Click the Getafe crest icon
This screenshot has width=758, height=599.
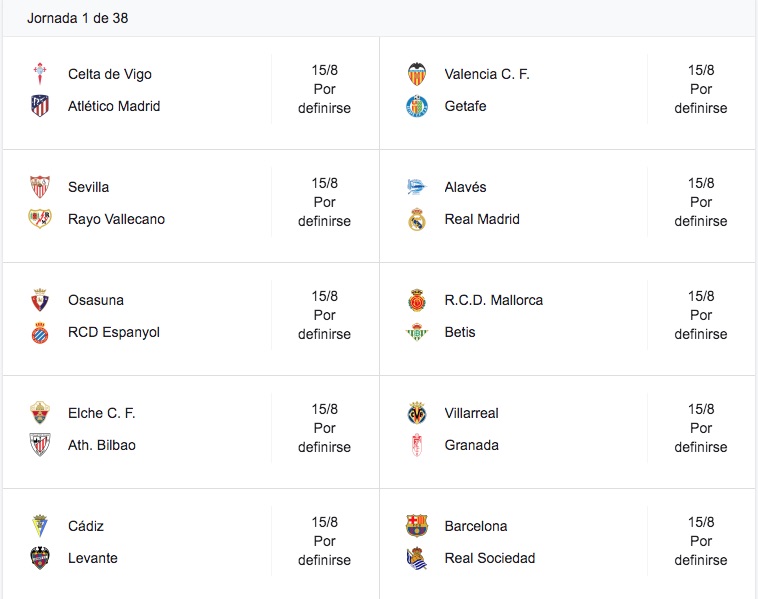click(417, 106)
